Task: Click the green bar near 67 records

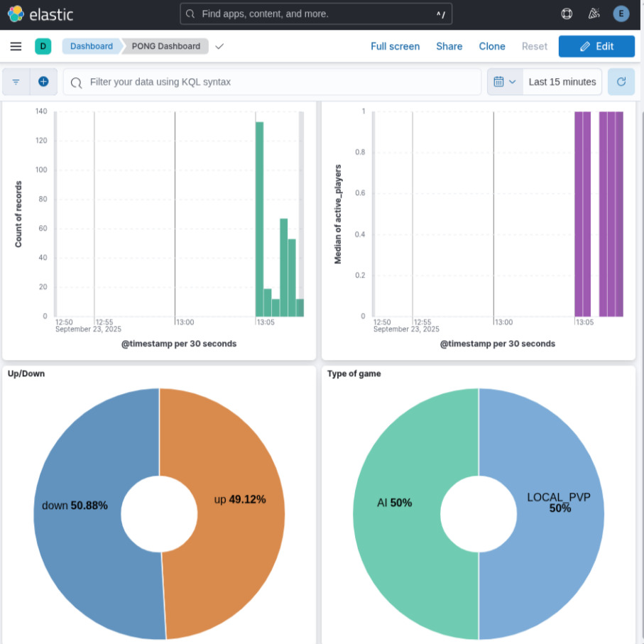Action: [284, 268]
